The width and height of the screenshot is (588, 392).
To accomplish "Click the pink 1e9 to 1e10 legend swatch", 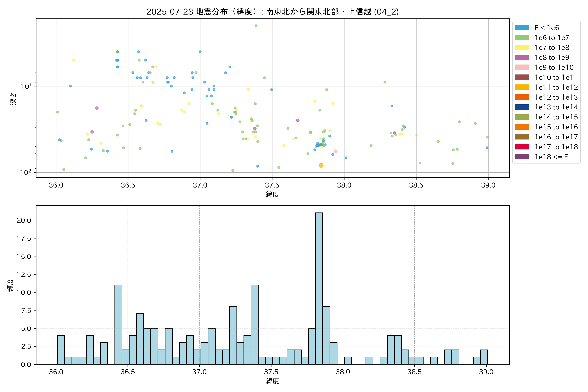I will [522, 67].
